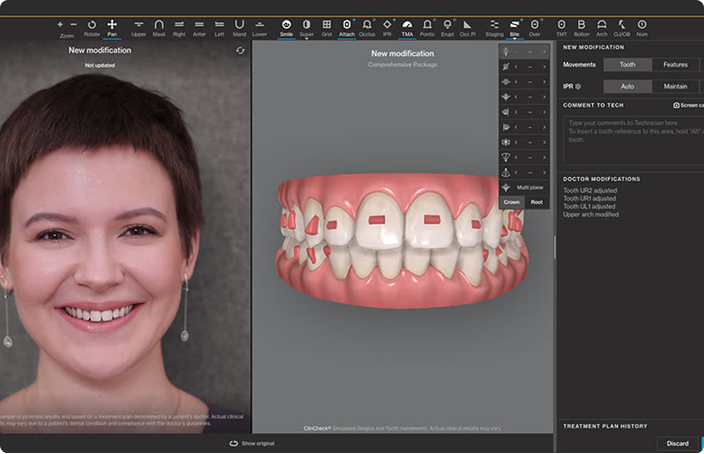704x454 pixels.
Task: Click in Comment to Tech text field
Action: (633, 141)
